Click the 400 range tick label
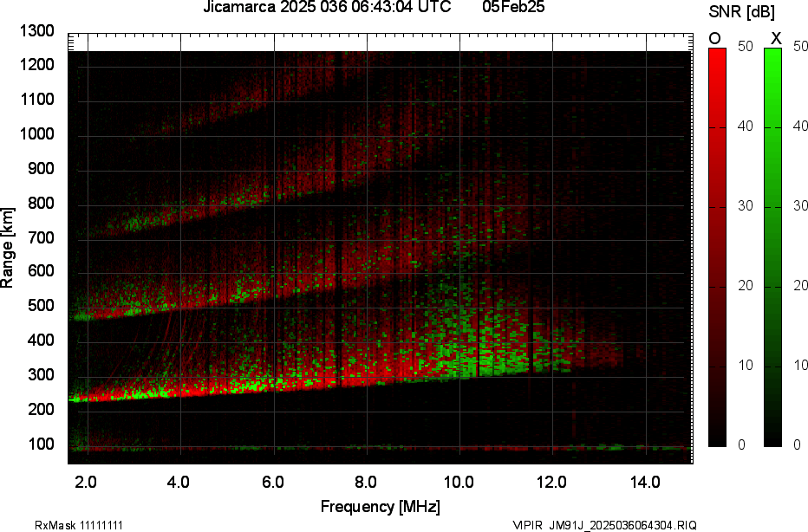 (x=41, y=340)
